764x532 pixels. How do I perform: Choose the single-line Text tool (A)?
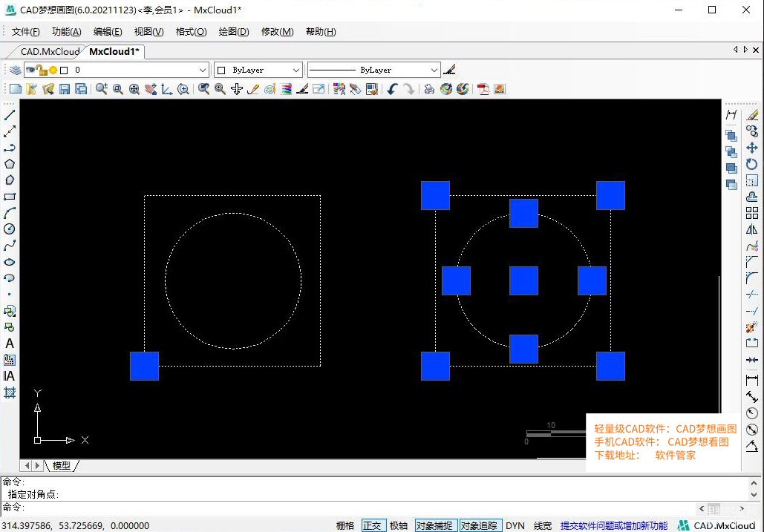click(x=9, y=344)
